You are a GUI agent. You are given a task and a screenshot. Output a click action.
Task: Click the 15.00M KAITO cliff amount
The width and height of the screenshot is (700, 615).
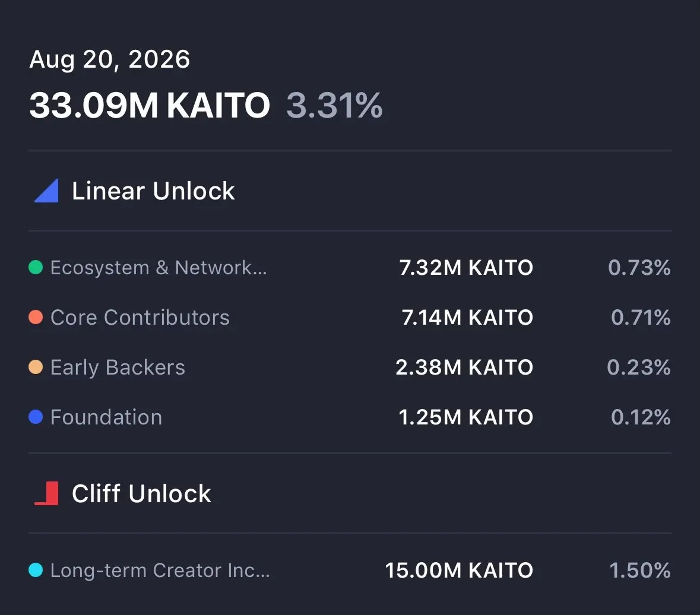[x=460, y=570]
